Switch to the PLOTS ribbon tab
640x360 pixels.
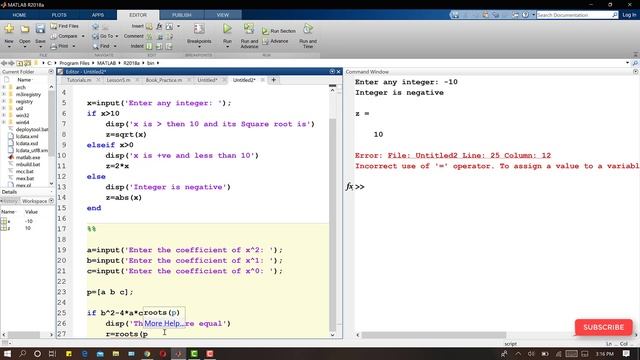pos(59,15)
